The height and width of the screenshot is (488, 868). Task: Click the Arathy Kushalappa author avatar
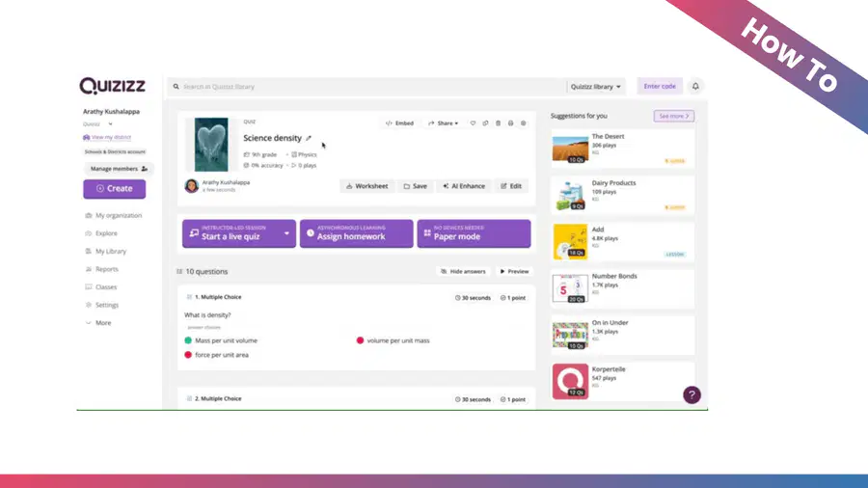[192, 186]
